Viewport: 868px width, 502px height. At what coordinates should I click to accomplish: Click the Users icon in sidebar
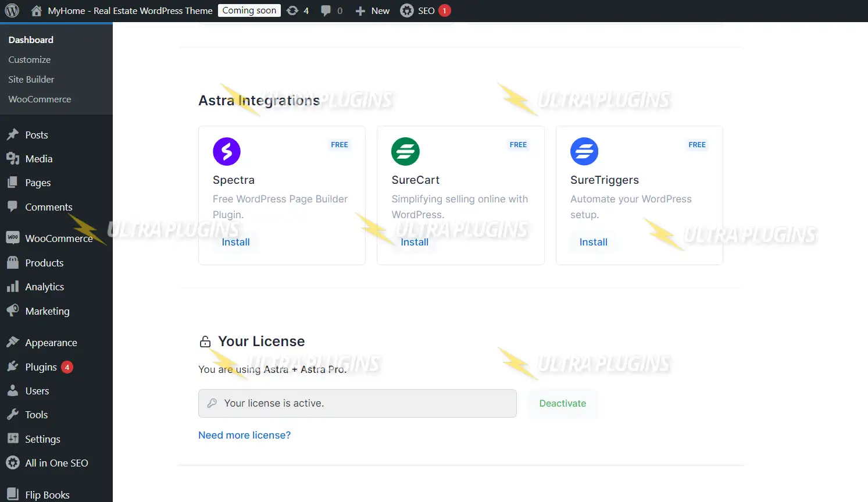click(x=13, y=390)
